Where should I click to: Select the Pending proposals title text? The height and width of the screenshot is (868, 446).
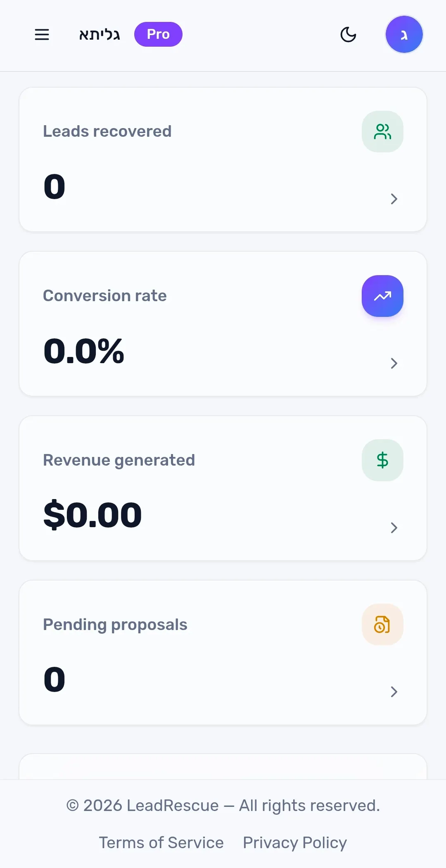click(x=115, y=625)
